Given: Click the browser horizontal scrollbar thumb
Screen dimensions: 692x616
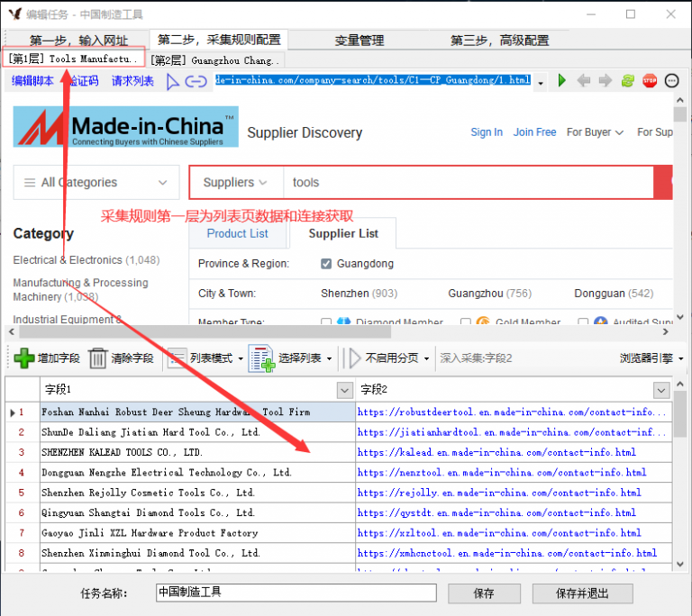Looking at the screenshot, I should point(204,331).
